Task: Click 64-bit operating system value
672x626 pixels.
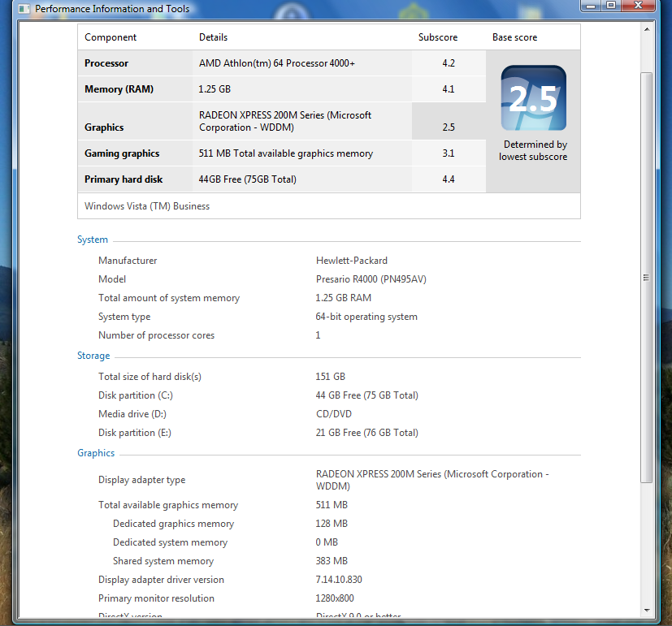Action: [366, 317]
